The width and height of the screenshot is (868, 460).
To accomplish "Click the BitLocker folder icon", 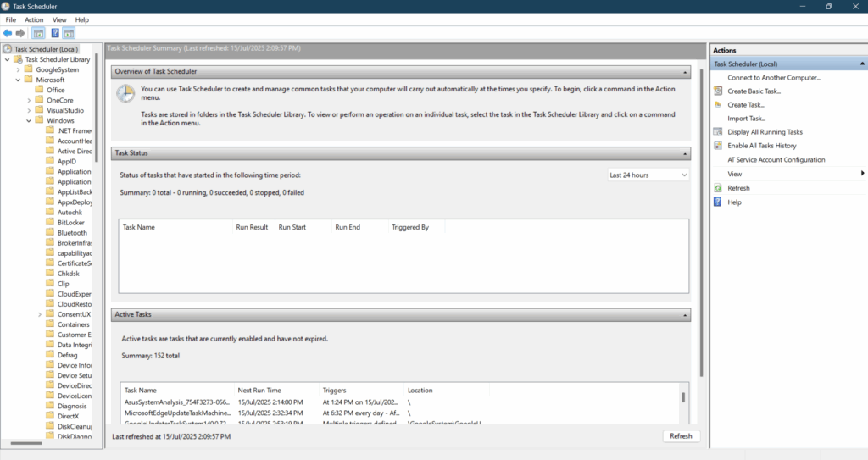I will tap(50, 222).
